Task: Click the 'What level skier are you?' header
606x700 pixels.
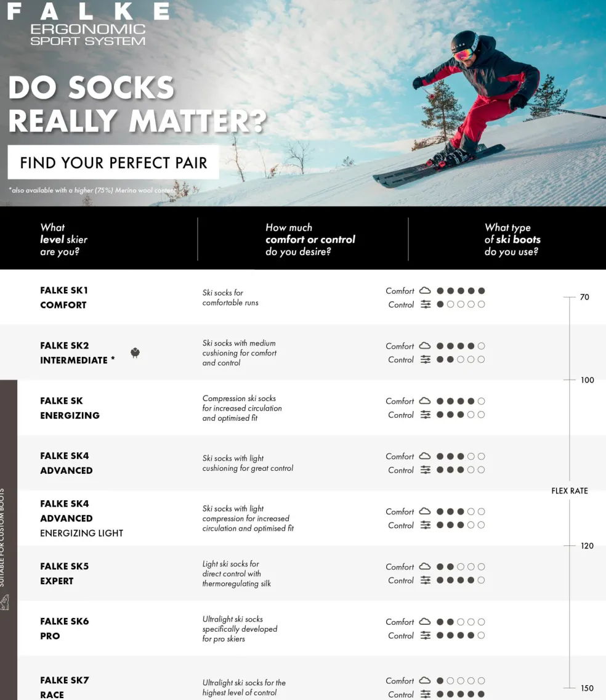Action: [x=64, y=240]
